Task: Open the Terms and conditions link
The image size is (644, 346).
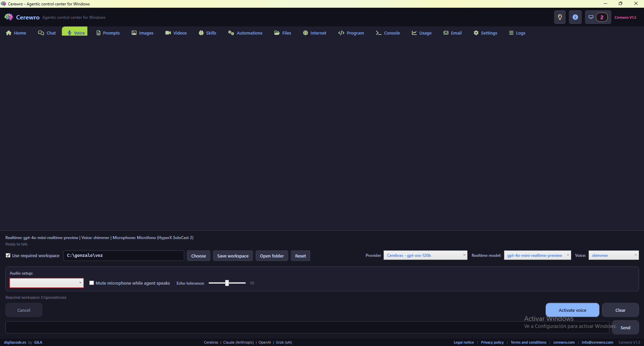Action: tap(528, 342)
